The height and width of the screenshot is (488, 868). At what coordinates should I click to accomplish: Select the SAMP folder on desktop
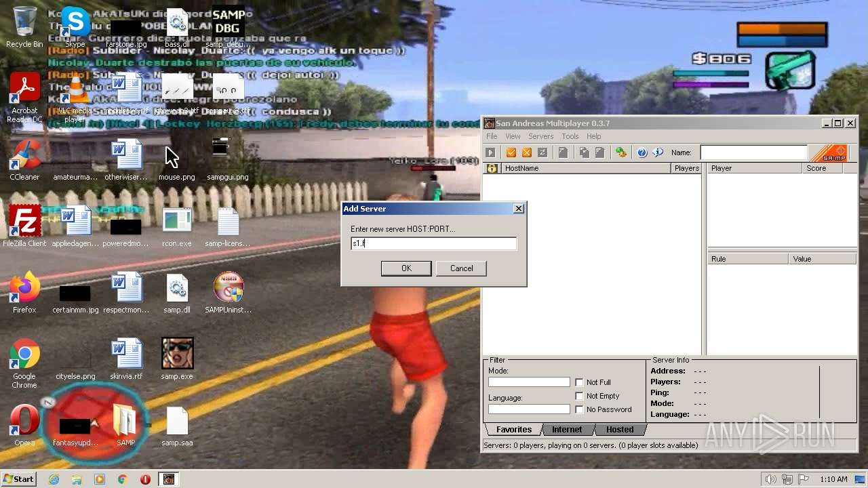point(126,426)
